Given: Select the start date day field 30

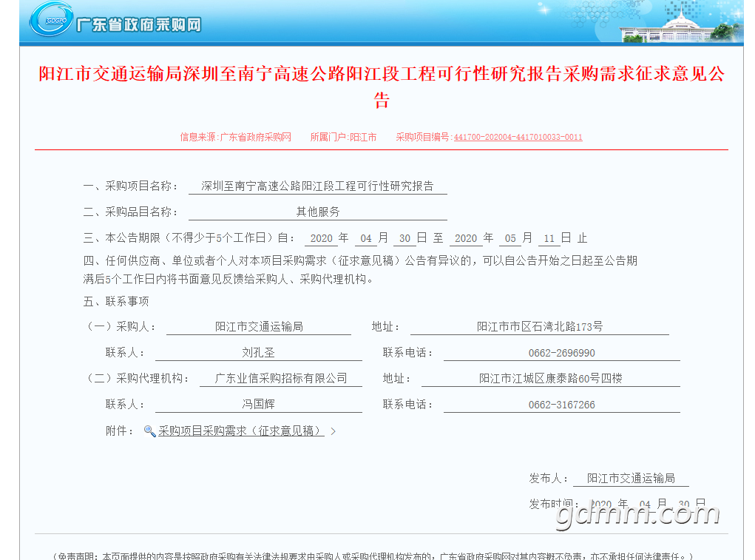Looking at the screenshot, I should (x=404, y=238).
